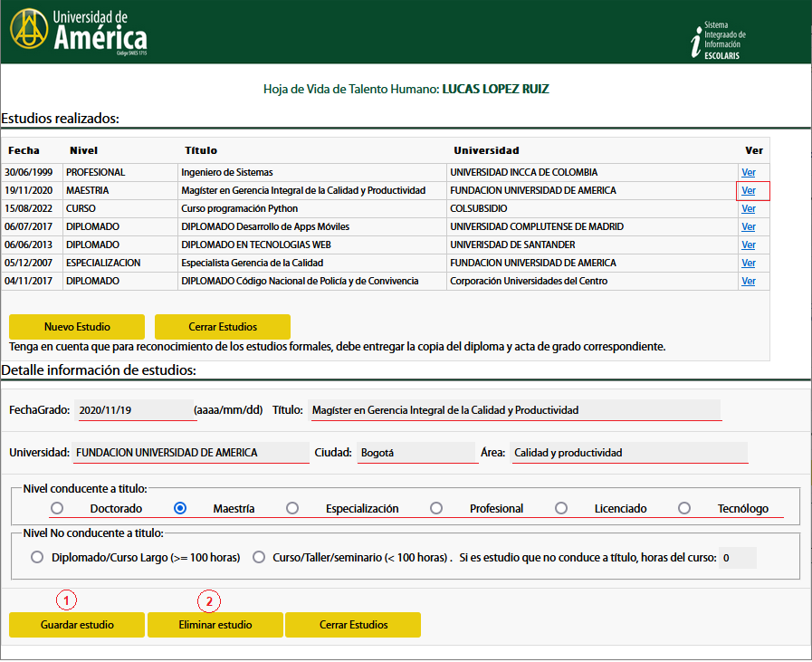Click the Universidad input field
This screenshot has width=812, height=662.
tap(191, 452)
